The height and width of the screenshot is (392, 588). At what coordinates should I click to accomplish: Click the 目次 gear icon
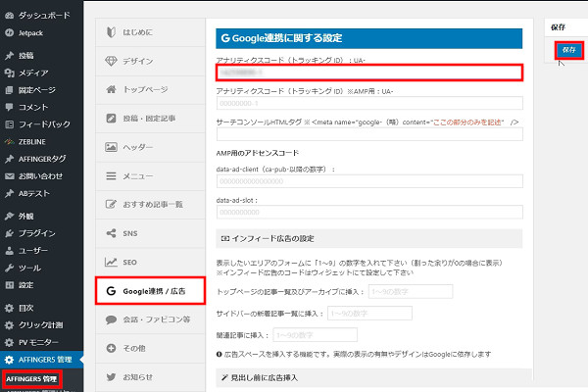10,308
